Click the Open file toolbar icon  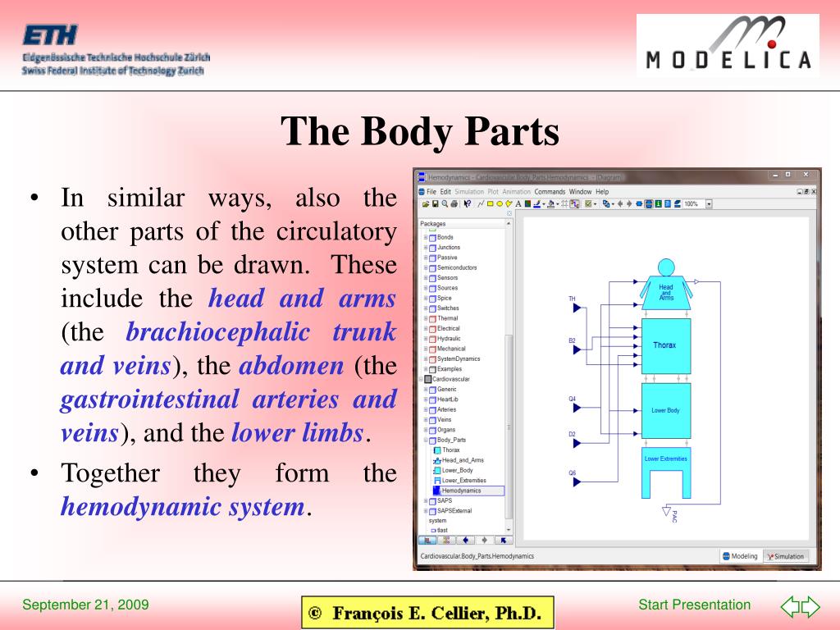[x=426, y=204]
